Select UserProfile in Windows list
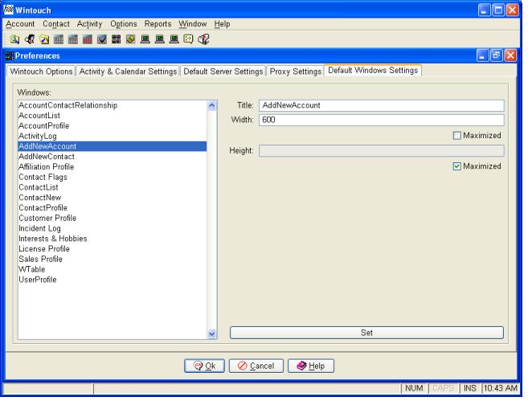532x405 pixels. [112, 280]
